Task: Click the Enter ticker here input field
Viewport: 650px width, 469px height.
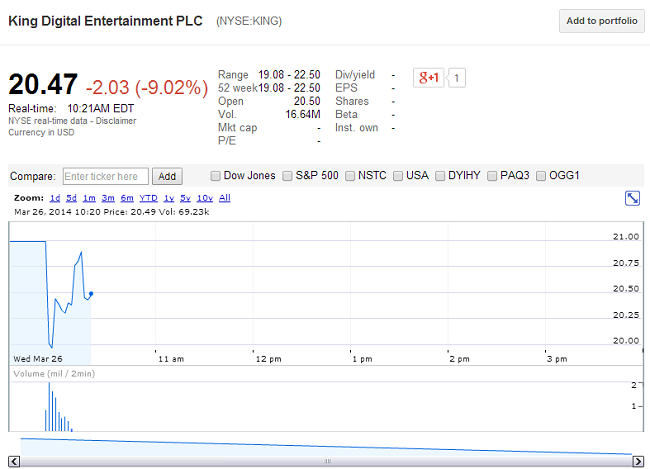Action: point(105,176)
